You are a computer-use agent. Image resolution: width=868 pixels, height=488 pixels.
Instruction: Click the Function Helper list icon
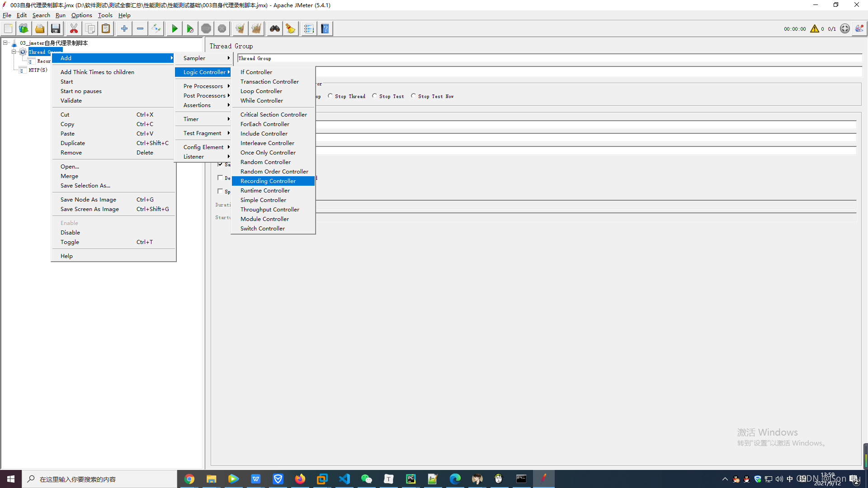[309, 29]
